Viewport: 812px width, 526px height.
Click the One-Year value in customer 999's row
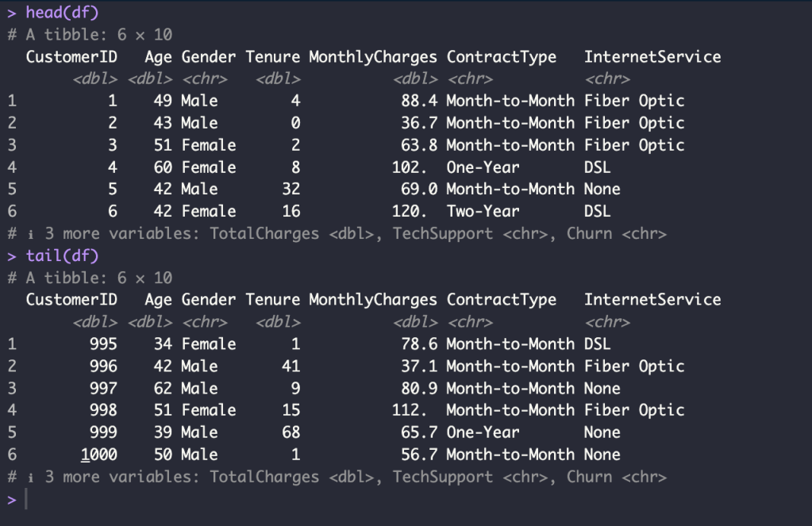(483, 432)
